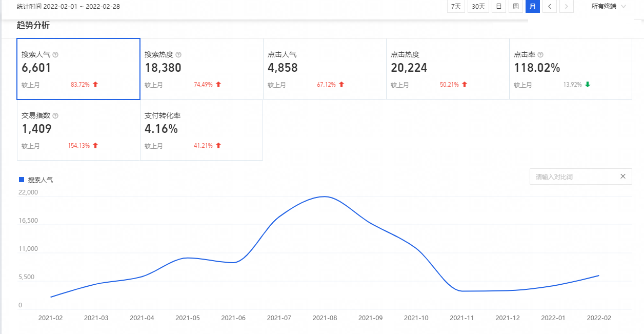
Task: Go to previous period with left arrow
Action: click(x=550, y=7)
